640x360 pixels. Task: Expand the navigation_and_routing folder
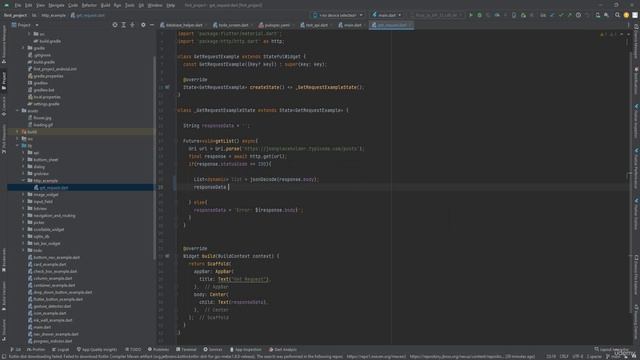pyautogui.click(x=23, y=216)
